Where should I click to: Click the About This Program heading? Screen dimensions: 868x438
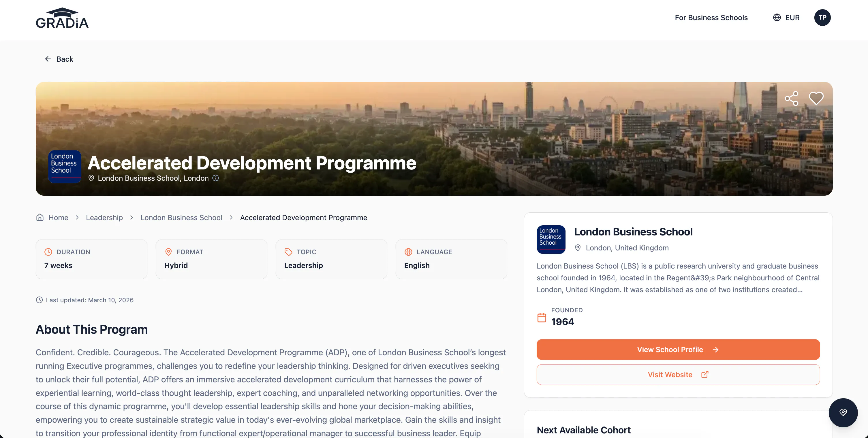tap(92, 329)
